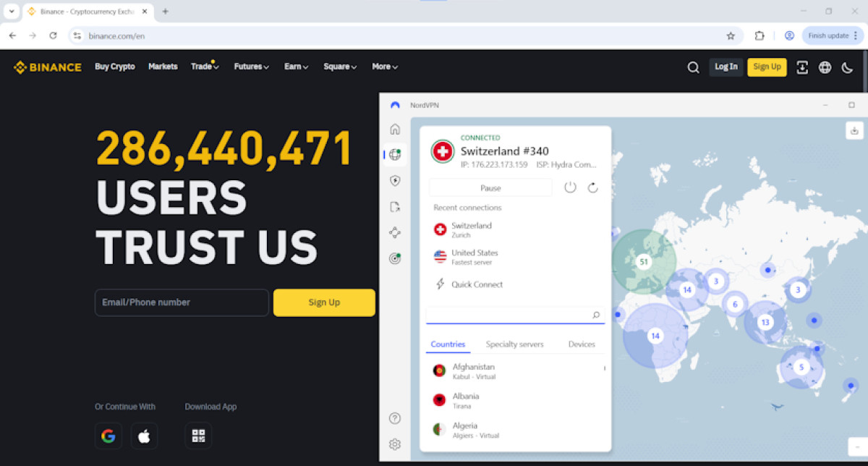The width and height of the screenshot is (868, 466).
Task: Toggle Binance dark mode moon icon
Action: tap(847, 67)
